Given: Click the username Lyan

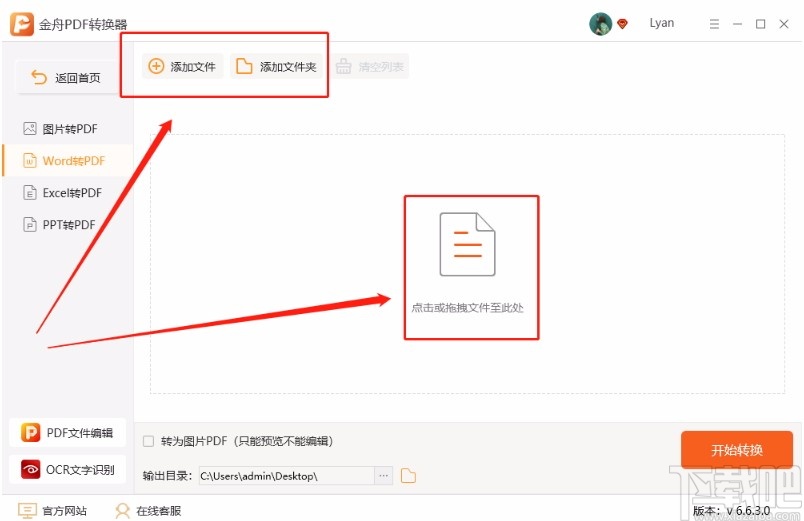Looking at the screenshot, I should [661, 23].
